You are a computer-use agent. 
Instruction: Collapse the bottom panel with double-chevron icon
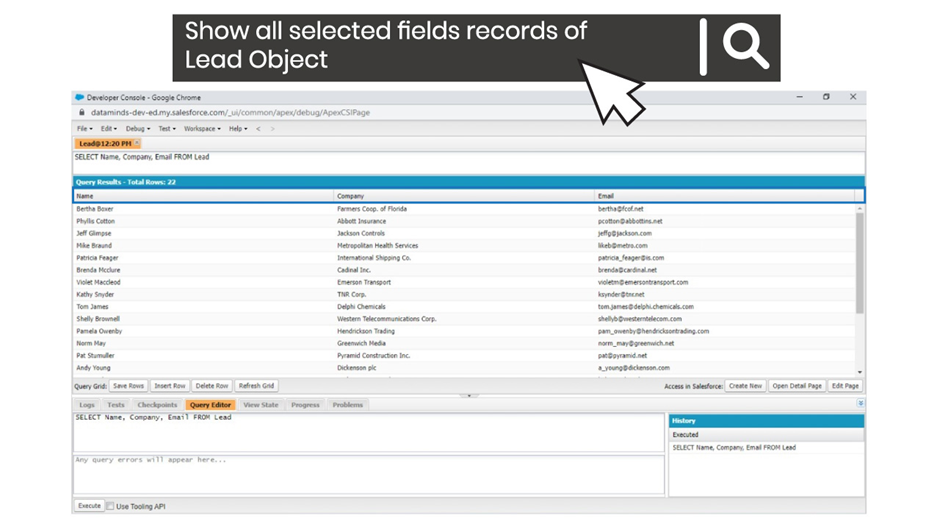[860, 403]
